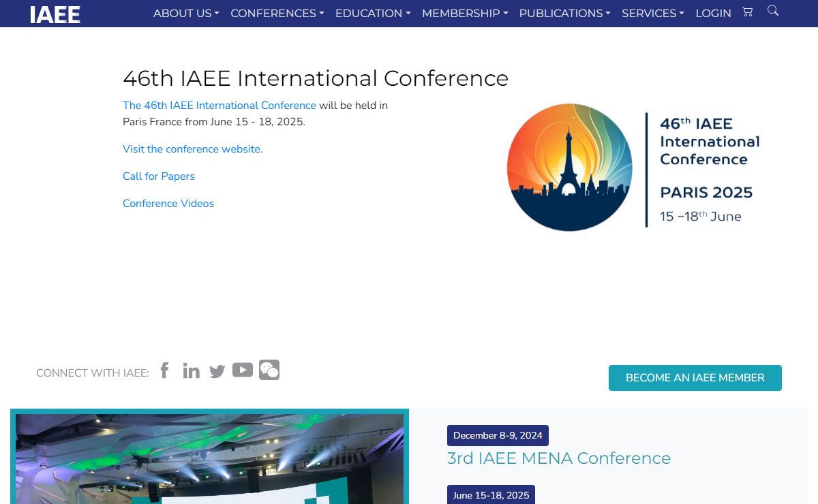This screenshot has width=818, height=504.
Task: Open IAEE LinkedIn icon
Action: (x=192, y=371)
